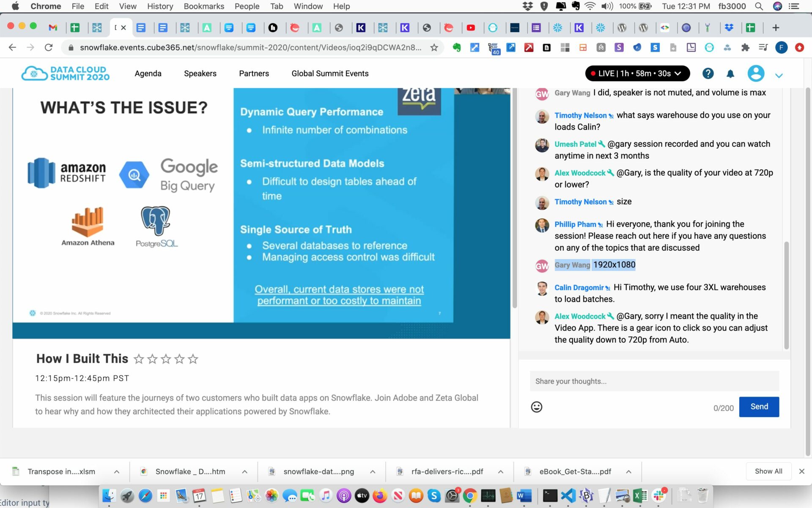Rate the session with the first star

(x=139, y=359)
